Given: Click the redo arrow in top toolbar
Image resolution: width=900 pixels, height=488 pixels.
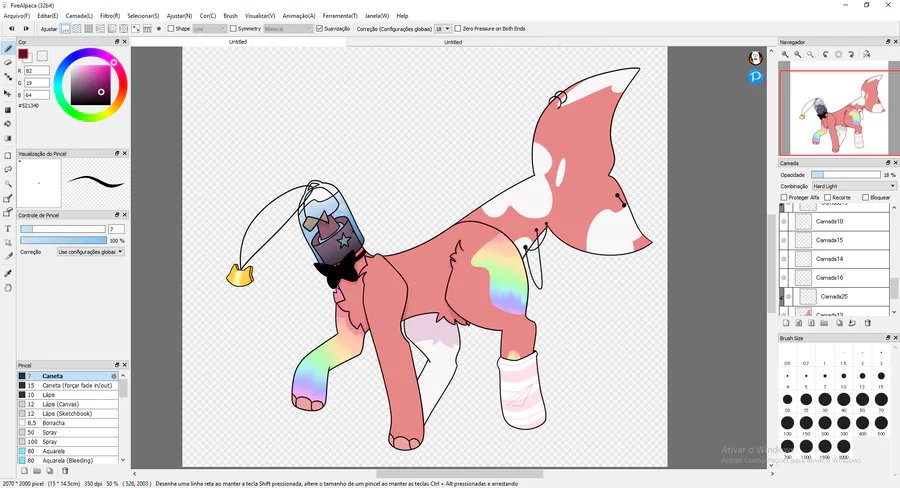Looking at the screenshot, I should click(x=26, y=28).
